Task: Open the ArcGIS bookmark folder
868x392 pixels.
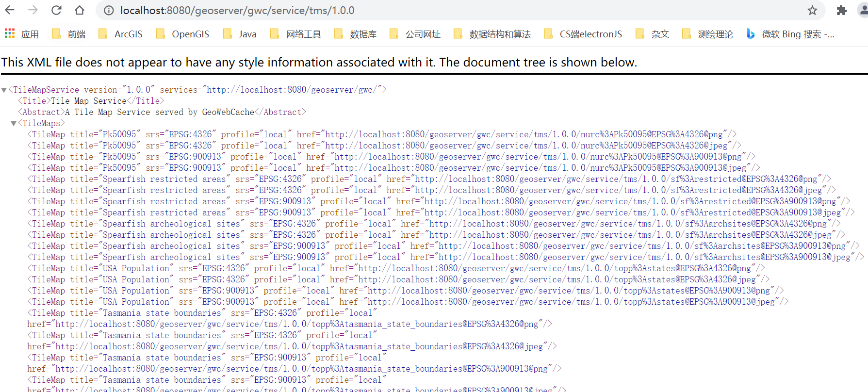Action: click(120, 34)
